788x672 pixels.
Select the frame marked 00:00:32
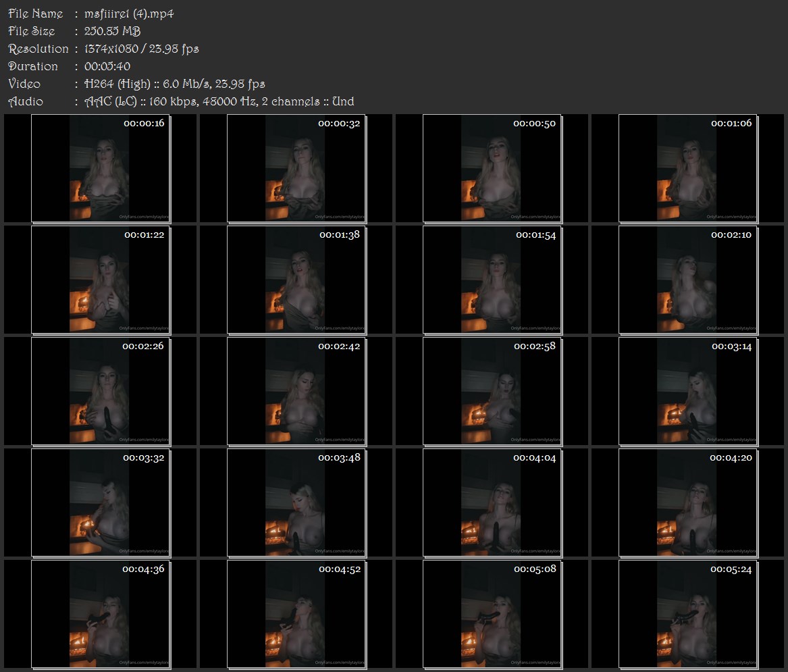coord(296,168)
